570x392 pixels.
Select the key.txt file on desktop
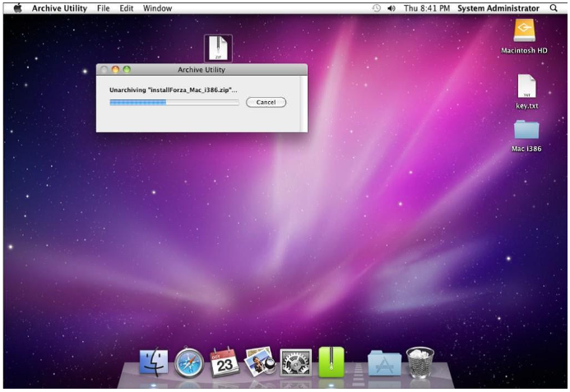(x=526, y=86)
